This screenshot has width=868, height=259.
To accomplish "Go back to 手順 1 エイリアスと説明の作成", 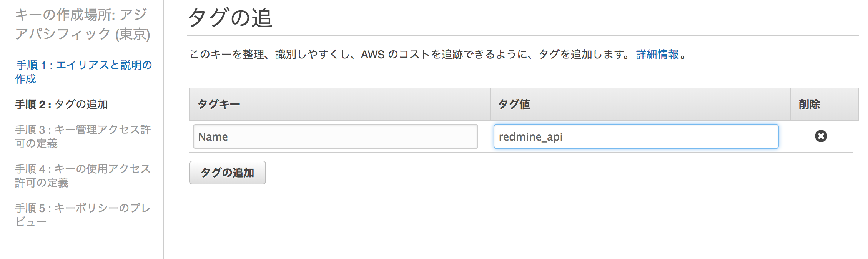I will [x=83, y=72].
